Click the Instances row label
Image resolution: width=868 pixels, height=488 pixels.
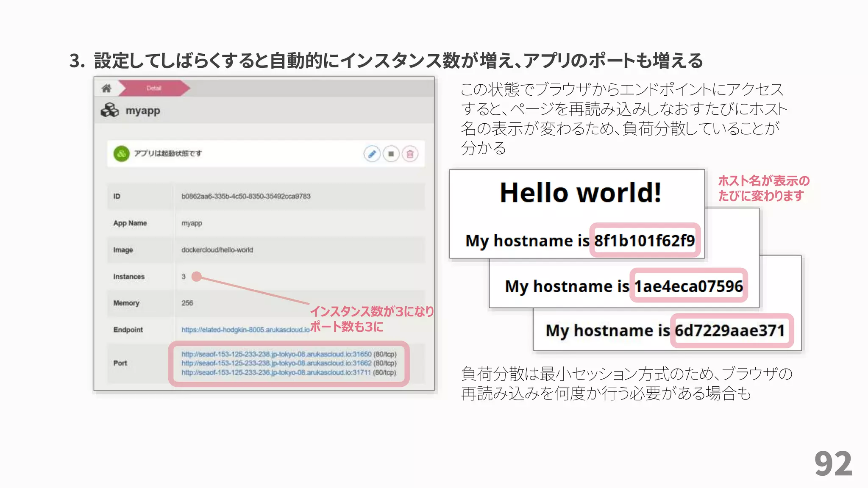tap(129, 277)
